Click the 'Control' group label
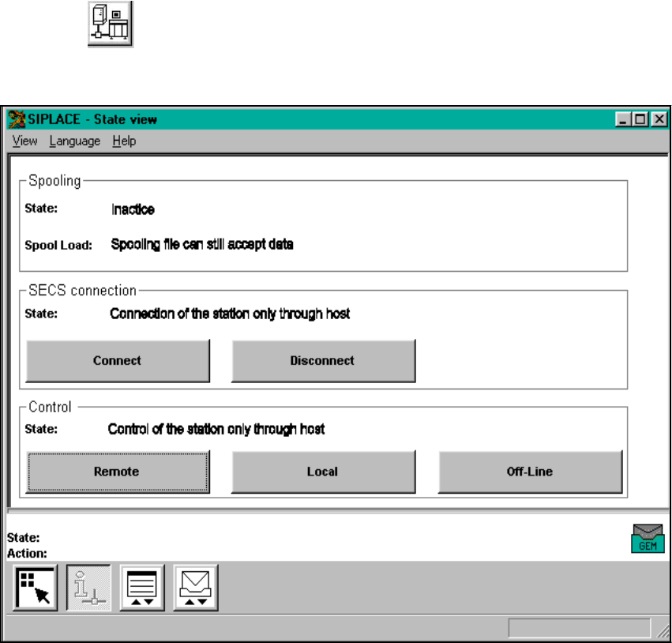 click(x=50, y=407)
